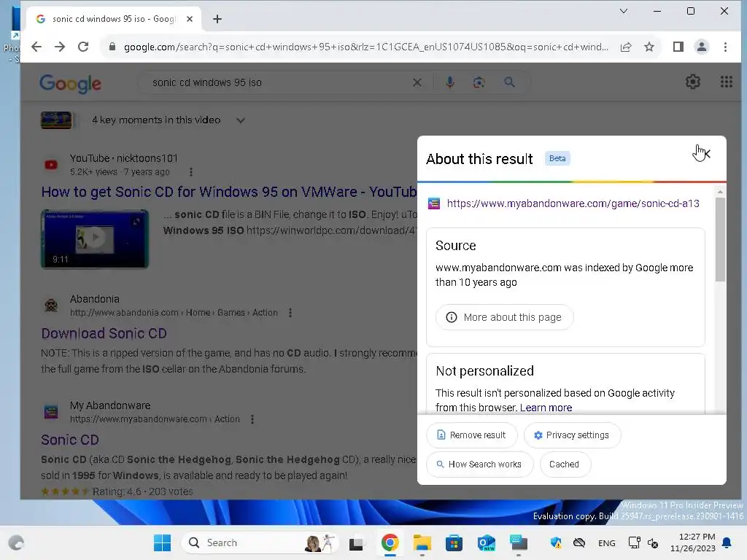Open the notification bell in system tray

(727, 542)
